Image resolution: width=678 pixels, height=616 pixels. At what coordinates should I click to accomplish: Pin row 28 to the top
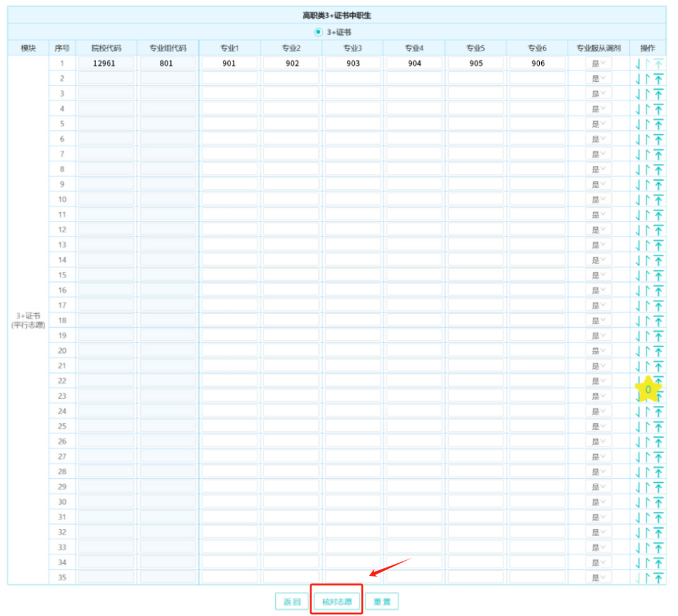(x=658, y=472)
